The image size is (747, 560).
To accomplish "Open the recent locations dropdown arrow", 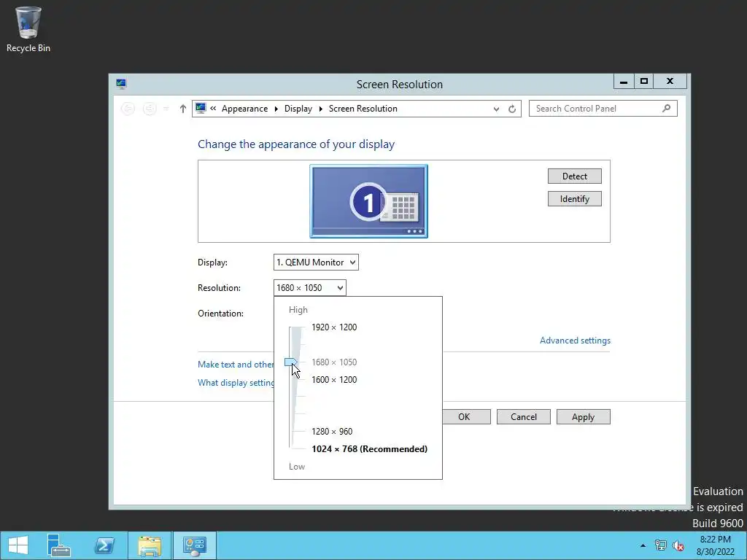I will (166, 109).
